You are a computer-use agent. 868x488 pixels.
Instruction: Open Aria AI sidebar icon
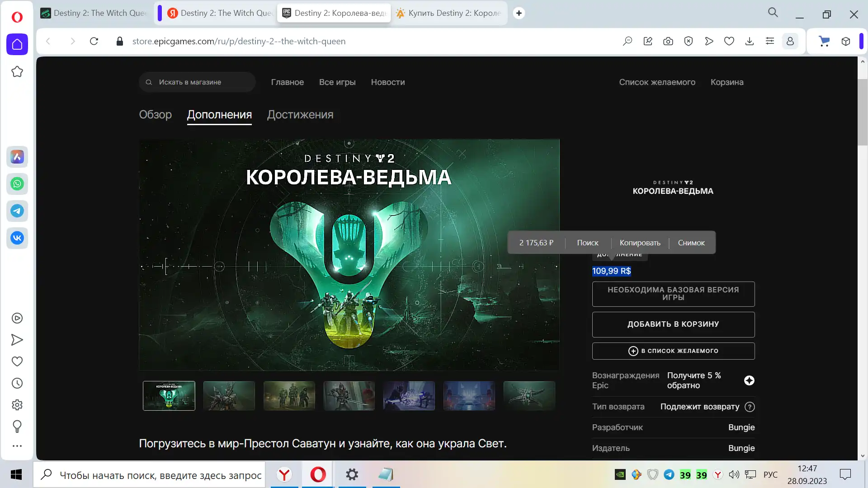17,157
